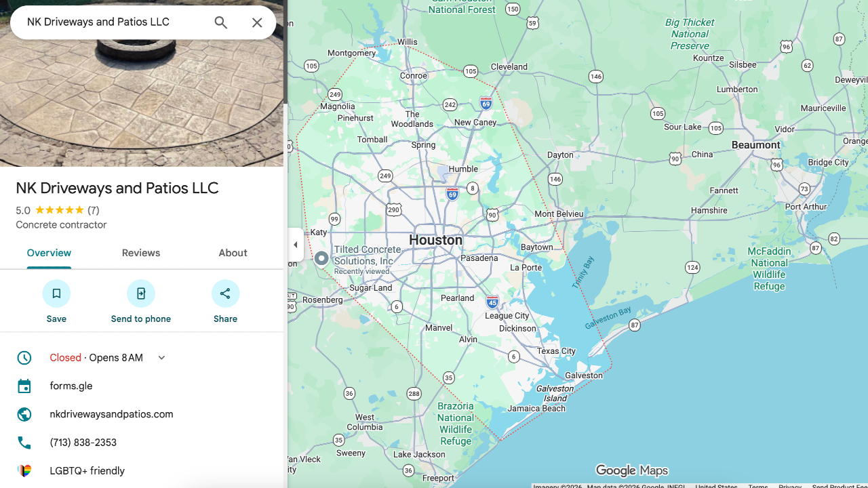Click the clock hours icon

(24, 358)
